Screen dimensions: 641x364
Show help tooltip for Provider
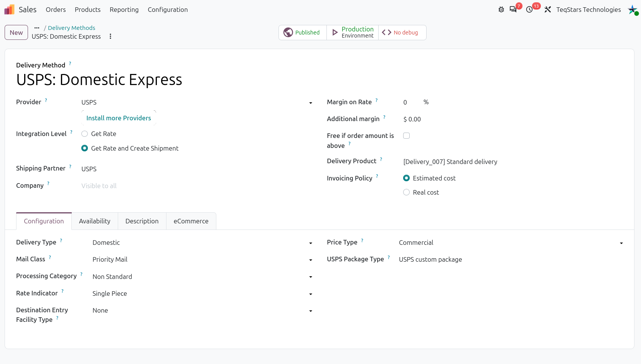[x=46, y=100]
